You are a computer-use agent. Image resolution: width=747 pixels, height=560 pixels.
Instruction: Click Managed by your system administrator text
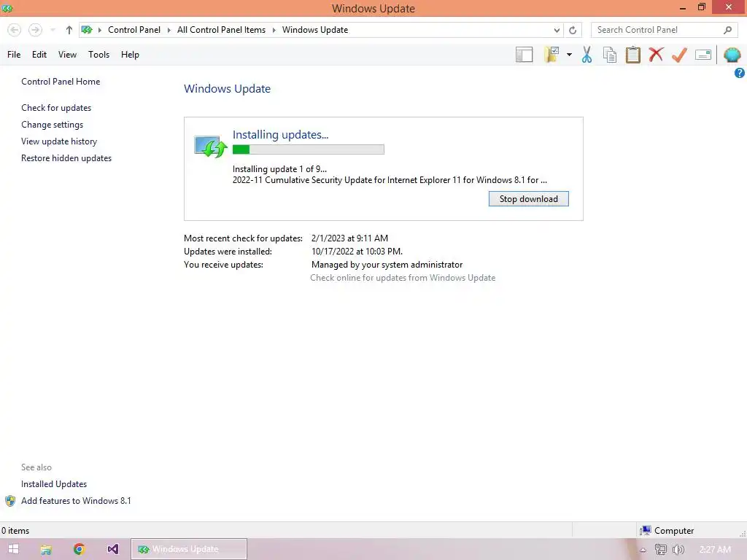tap(387, 264)
